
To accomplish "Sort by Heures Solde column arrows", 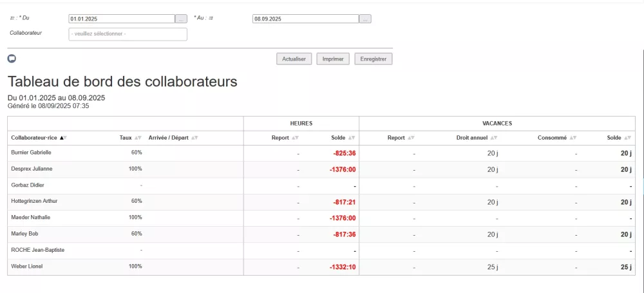I will point(350,138).
